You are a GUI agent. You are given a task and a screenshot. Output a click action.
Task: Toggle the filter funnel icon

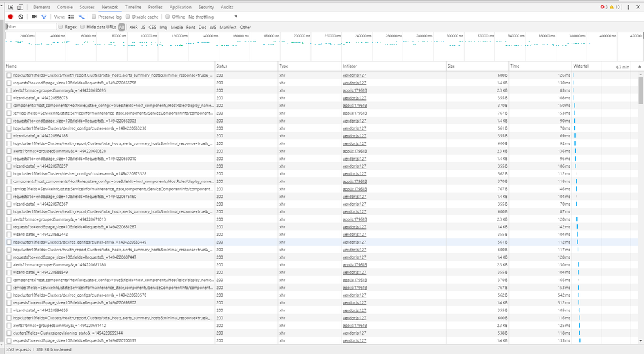(44, 17)
